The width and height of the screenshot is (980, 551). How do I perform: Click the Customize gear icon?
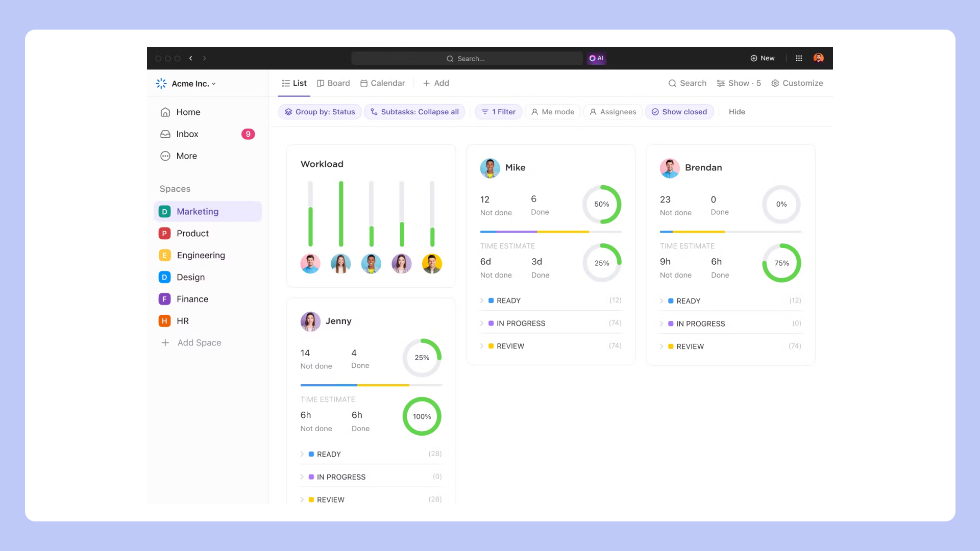pyautogui.click(x=775, y=83)
